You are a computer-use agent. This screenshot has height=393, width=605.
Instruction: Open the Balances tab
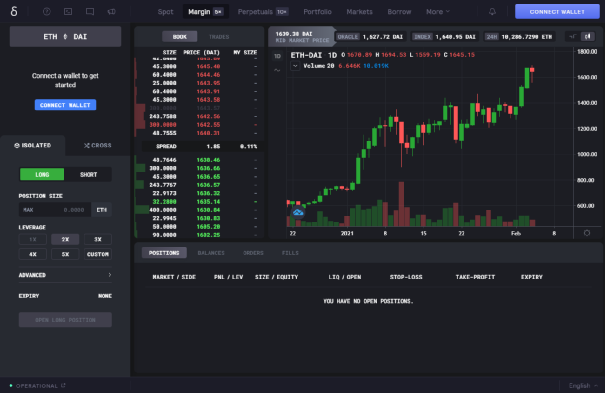211,253
